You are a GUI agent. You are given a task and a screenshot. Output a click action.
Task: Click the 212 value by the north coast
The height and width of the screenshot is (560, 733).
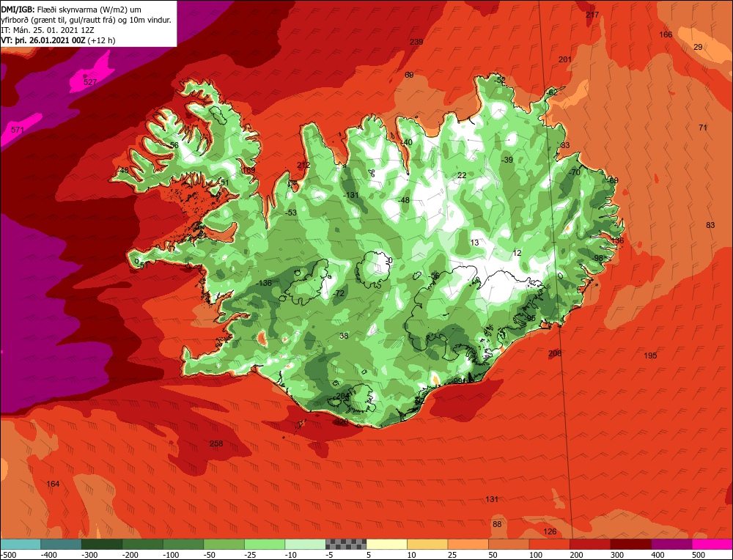303,165
